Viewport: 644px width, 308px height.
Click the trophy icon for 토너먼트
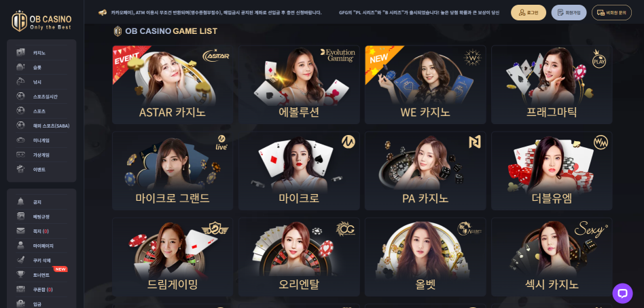20,274
